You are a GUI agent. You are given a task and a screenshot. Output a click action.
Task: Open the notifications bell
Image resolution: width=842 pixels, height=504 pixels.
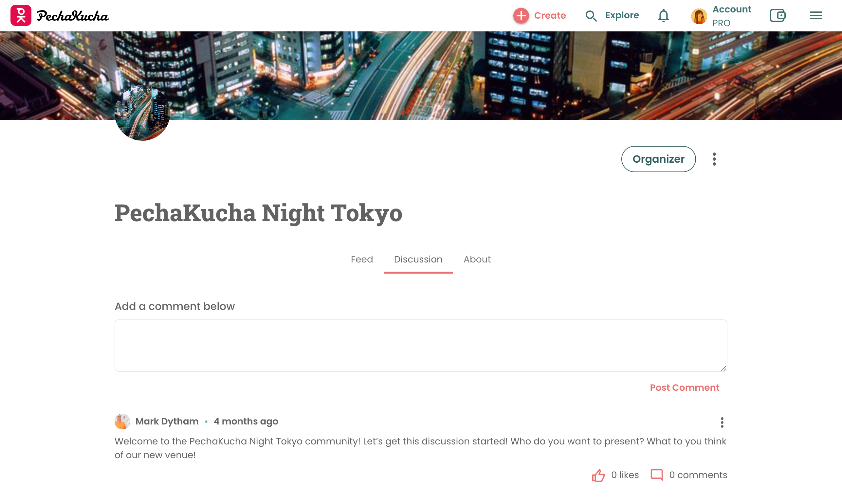(x=663, y=16)
